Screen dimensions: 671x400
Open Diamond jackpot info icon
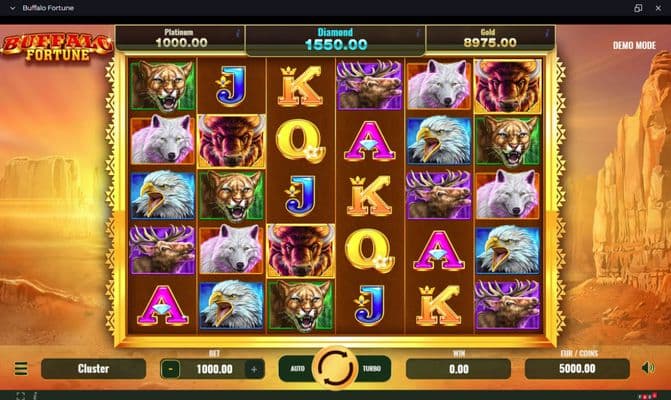pyautogui.click(x=418, y=33)
